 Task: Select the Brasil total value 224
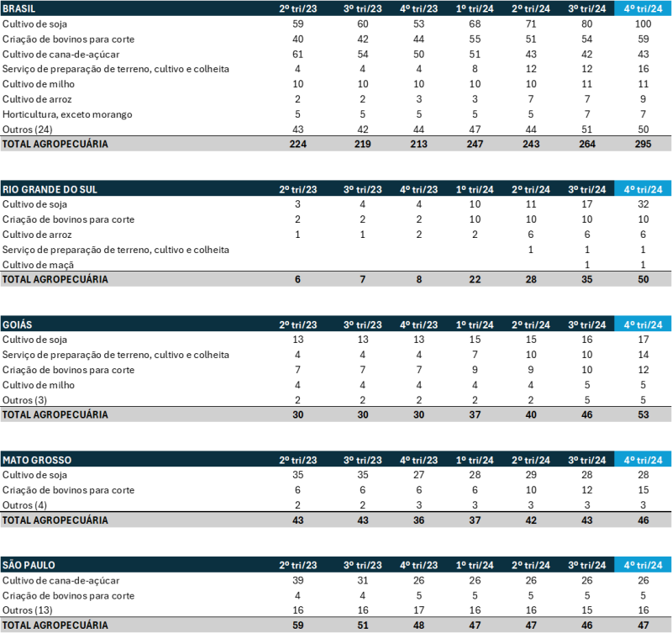[297, 144]
